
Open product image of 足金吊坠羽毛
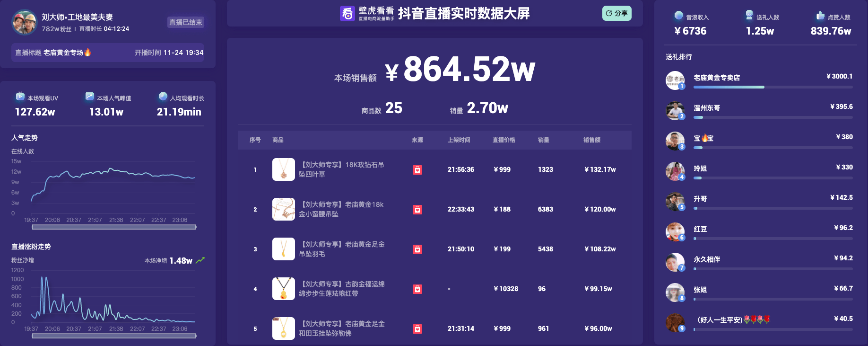point(284,249)
